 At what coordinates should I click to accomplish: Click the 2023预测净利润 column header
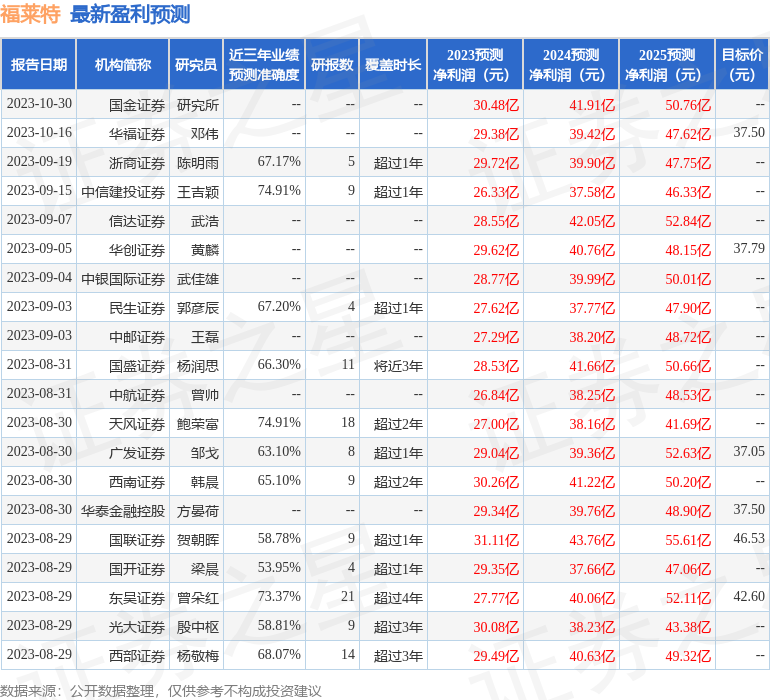click(475, 64)
